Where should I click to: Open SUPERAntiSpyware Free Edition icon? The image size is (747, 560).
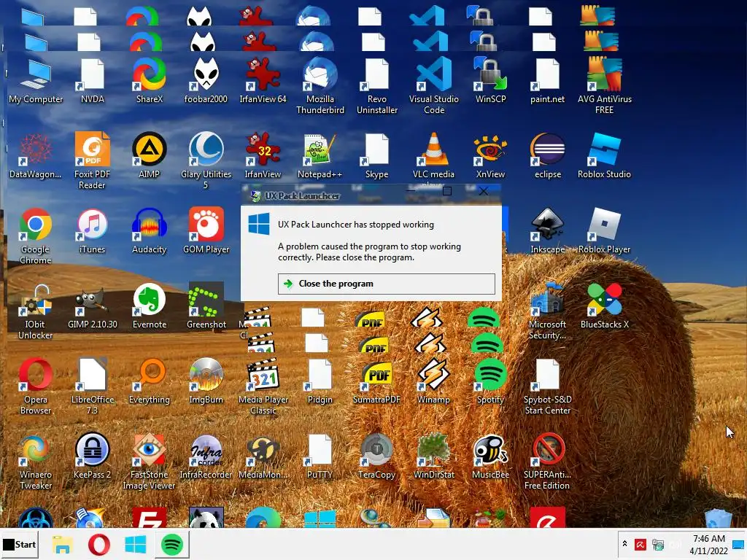(x=547, y=462)
